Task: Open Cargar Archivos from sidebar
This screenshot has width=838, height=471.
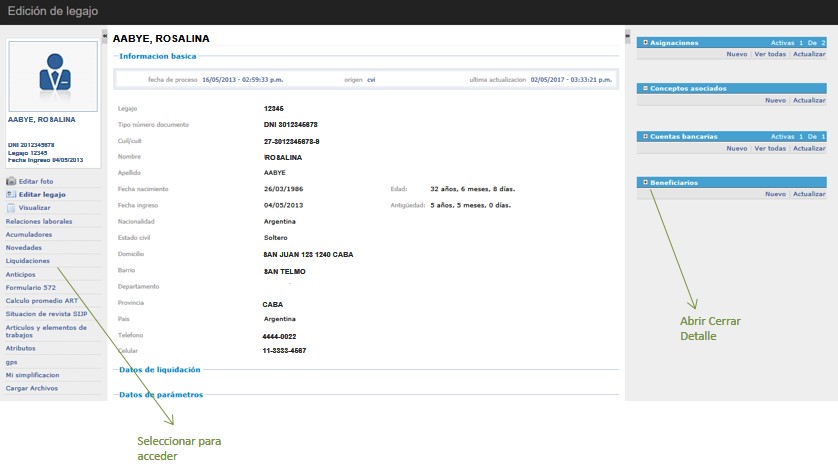Action: (x=32, y=388)
